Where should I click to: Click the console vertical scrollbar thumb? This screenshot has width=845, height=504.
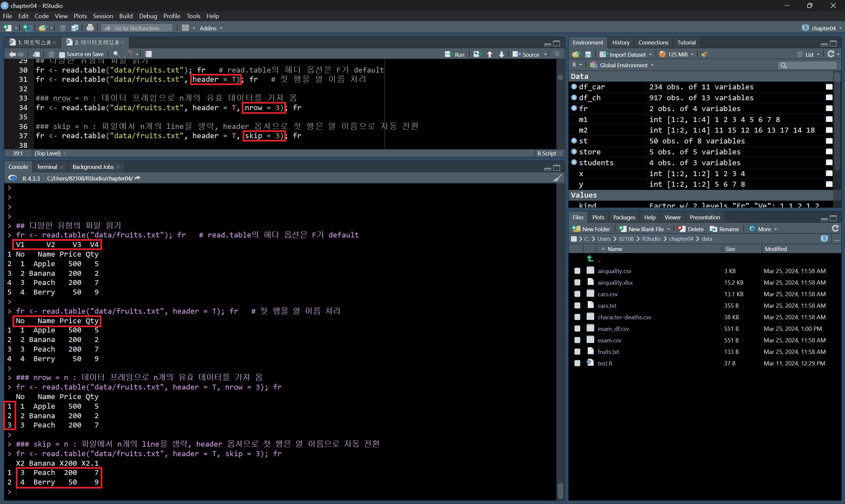click(x=560, y=490)
